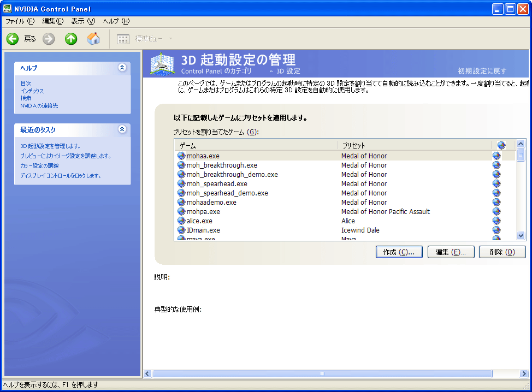Click the icon beside moh_spearhead.exe
The height and width of the screenshot is (392, 532).
tap(181, 183)
